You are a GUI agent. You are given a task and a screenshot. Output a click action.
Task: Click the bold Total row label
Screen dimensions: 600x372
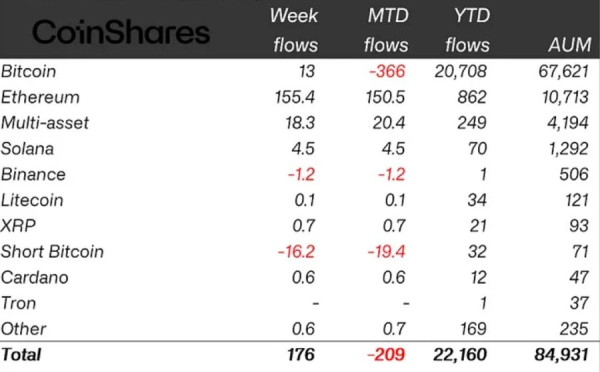pyautogui.click(x=21, y=355)
